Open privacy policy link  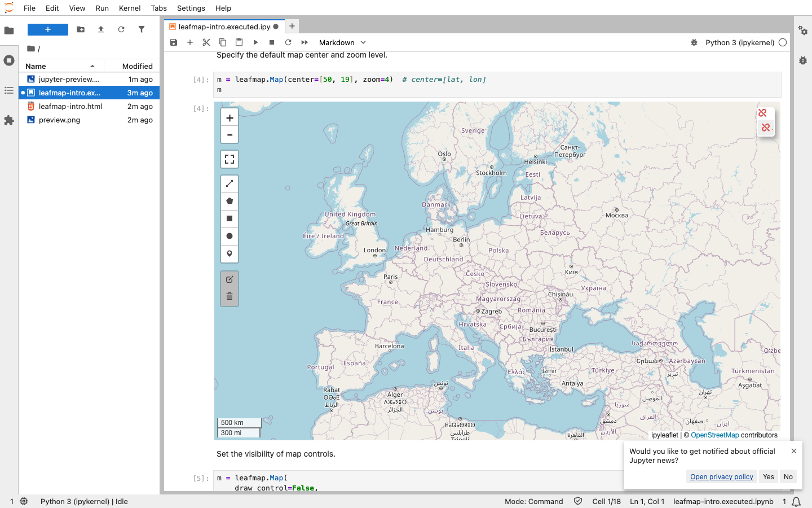pos(722,477)
